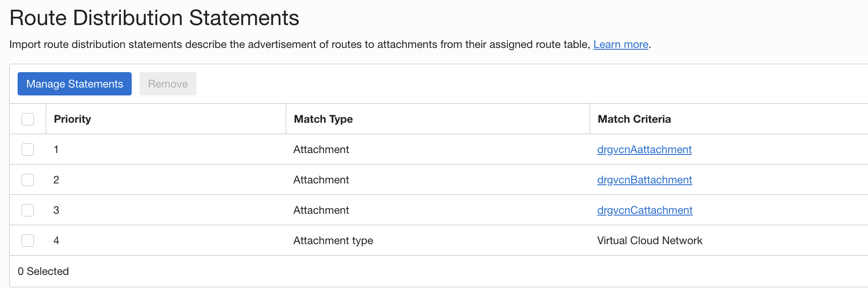The height and width of the screenshot is (289, 868).
Task: Open the drgvcnBattachment link
Action: (x=644, y=180)
